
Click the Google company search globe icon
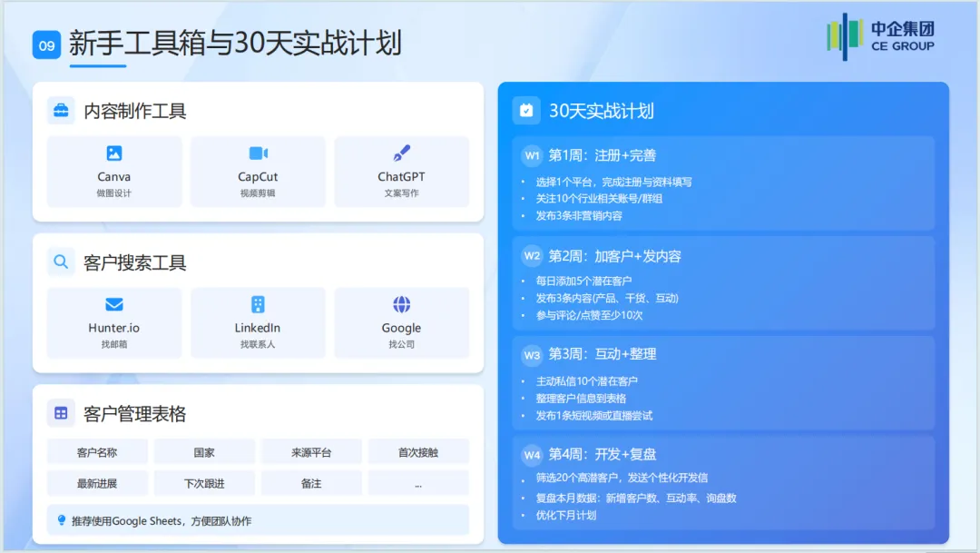[402, 306]
